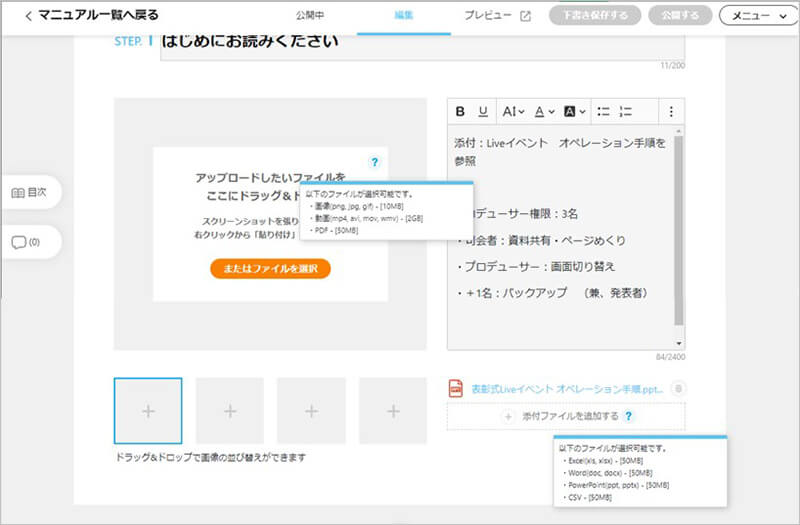Insert a numbered list
Viewport: 800px width, 525px height.
(627, 112)
